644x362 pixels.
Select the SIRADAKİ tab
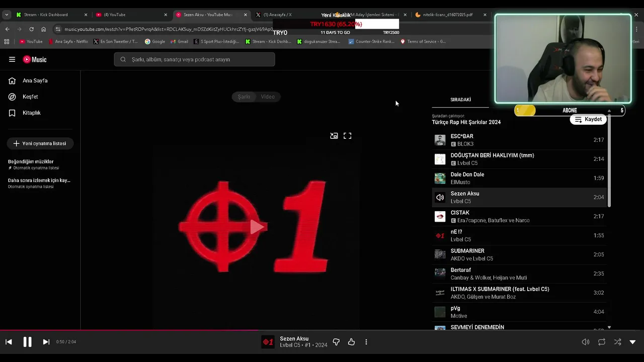(460, 100)
